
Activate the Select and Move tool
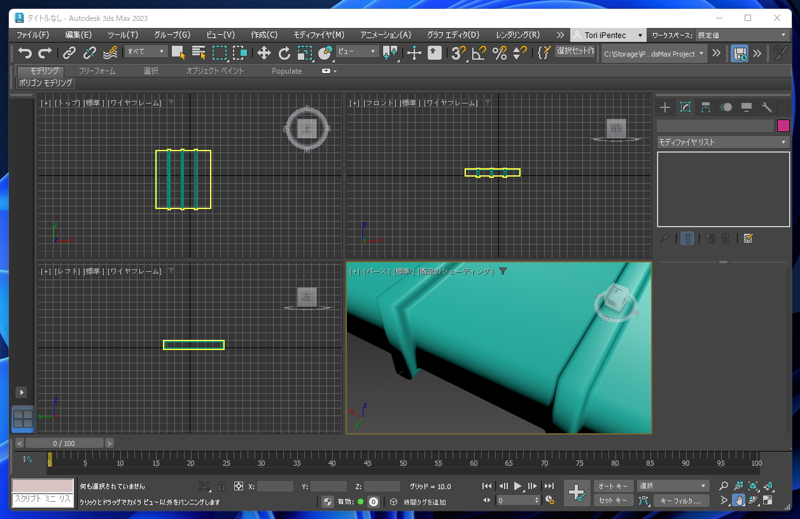(264, 53)
